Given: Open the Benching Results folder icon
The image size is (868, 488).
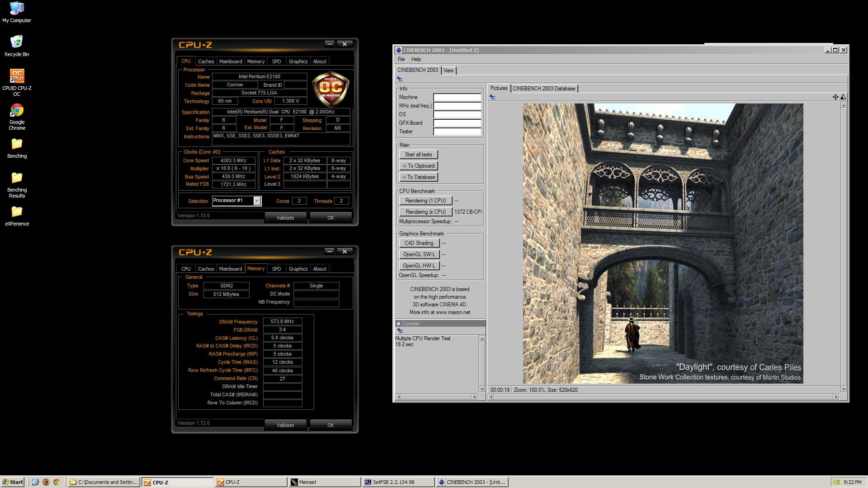Looking at the screenshot, I should (17, 185).
